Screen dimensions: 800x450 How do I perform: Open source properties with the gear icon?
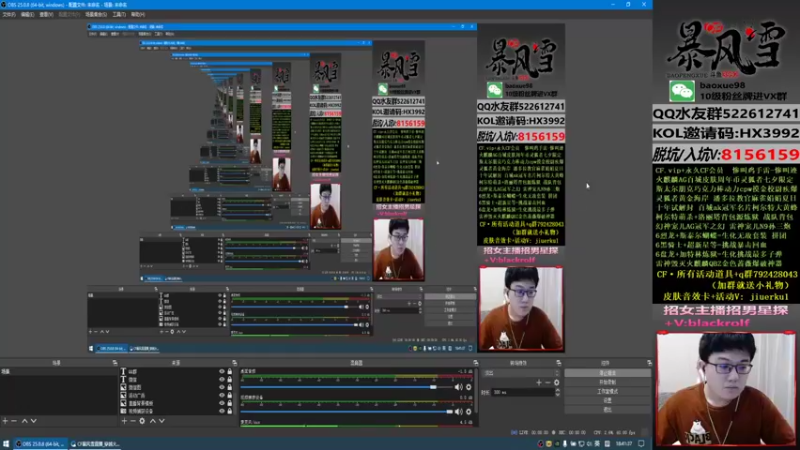click(x=142, y=421)
